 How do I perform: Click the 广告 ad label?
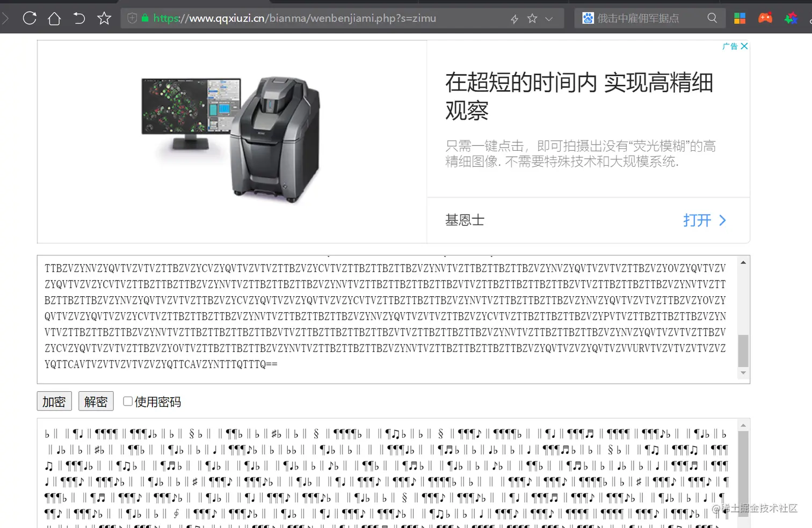pos(730,47)
